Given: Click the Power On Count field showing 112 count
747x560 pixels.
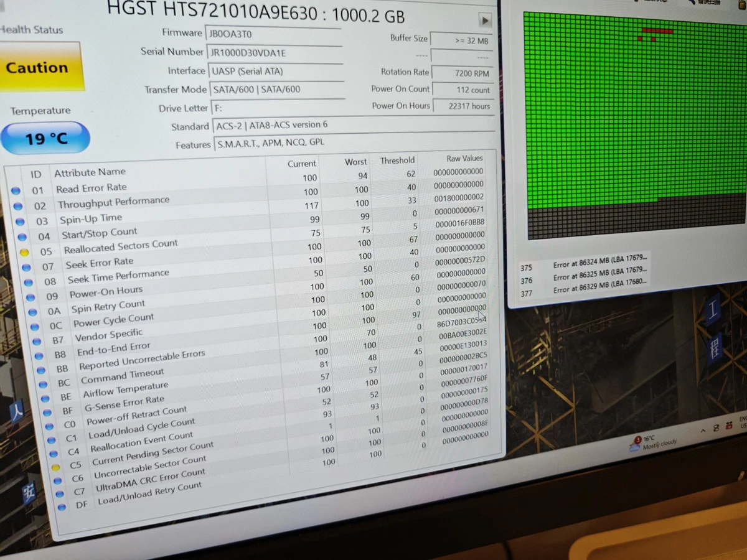Looking at the screenshot, I should 463,90.
